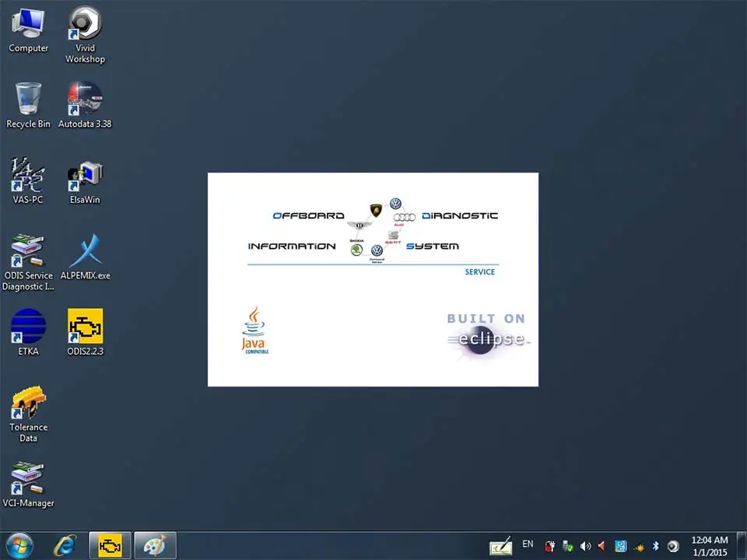
Task: Switch the EN input language
Action: [x=527, y=544]
